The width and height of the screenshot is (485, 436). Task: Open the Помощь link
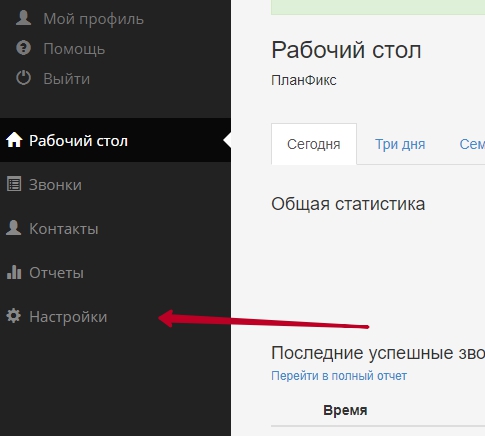click(74, 49)
